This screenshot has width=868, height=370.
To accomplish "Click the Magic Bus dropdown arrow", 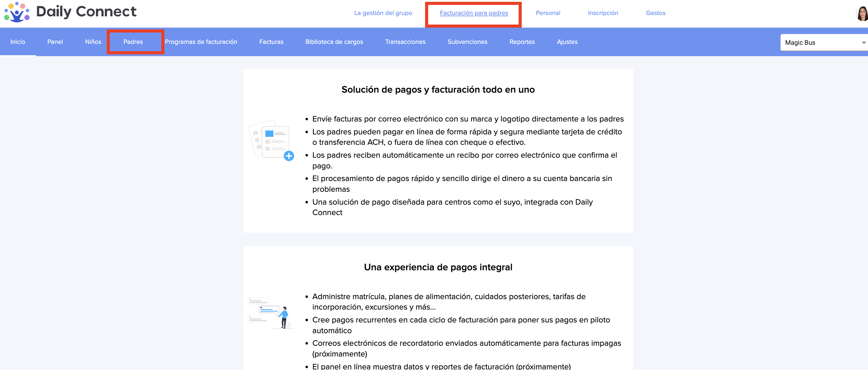I will (x=863, y=43).
